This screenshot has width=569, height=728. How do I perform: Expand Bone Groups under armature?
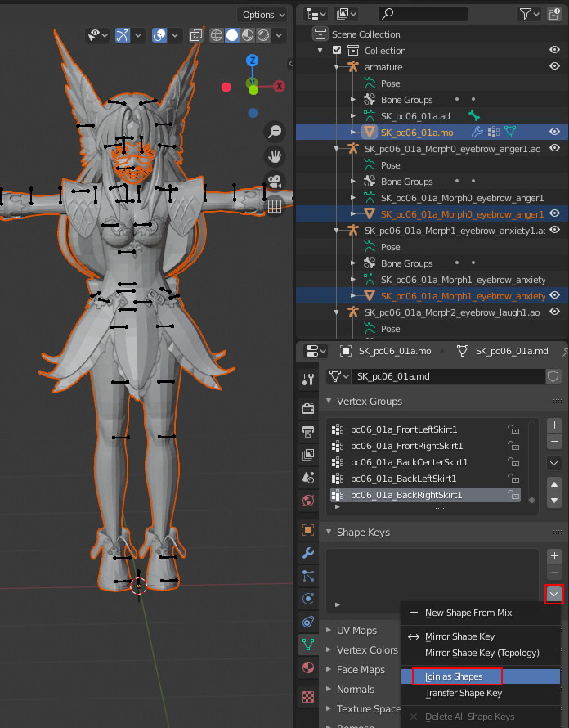(x=352, y=99)
